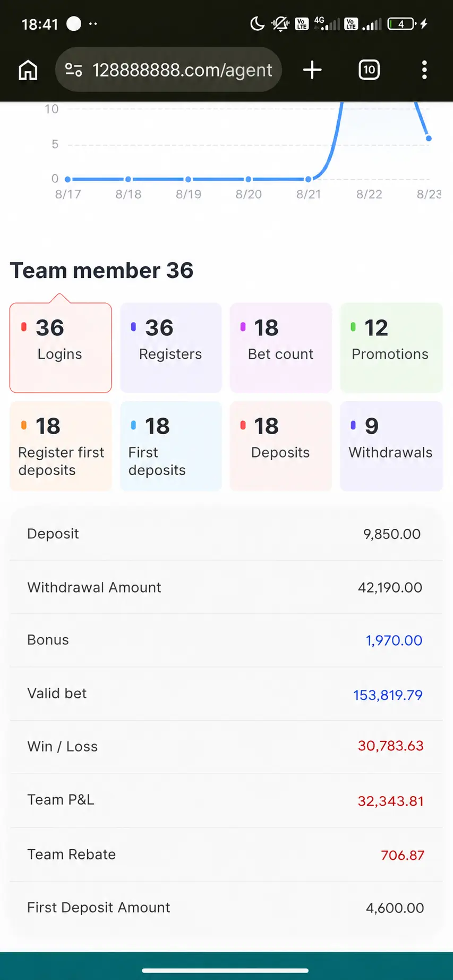Screen dimensions: 453x980
Task: Open the site settings icon in address bar
Action: click(x=73, y=70)
